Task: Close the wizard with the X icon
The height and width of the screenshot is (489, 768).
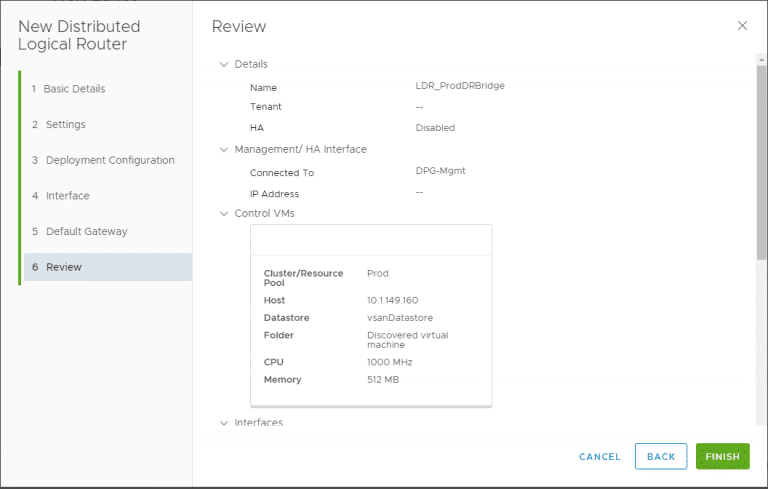Action: (742, 26)
